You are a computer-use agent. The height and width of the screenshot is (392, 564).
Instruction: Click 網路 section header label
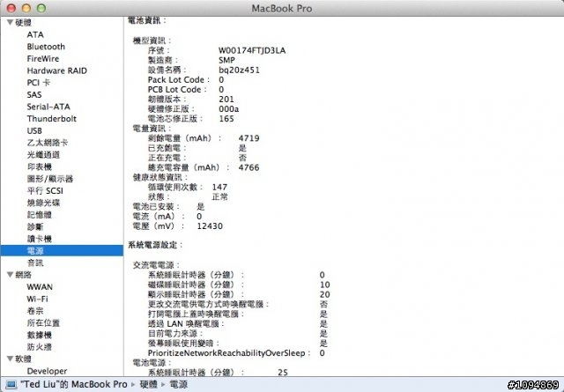pyautogui.click(x=24, y=275)
